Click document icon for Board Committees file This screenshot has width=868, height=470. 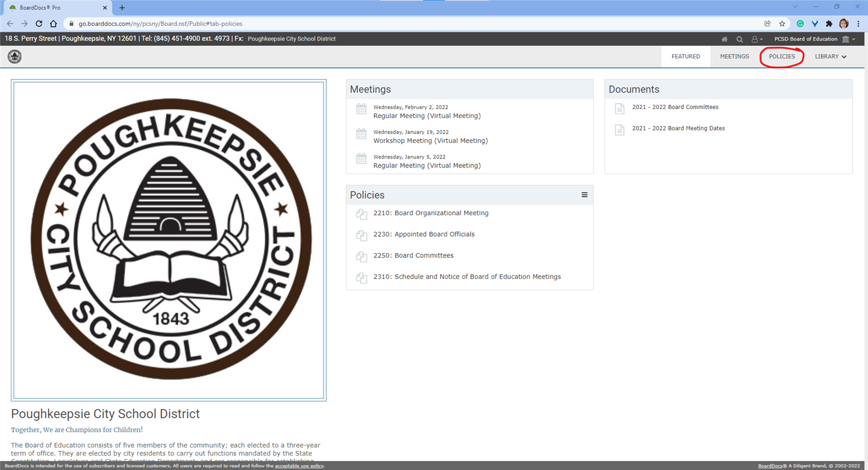click(620, 108)
